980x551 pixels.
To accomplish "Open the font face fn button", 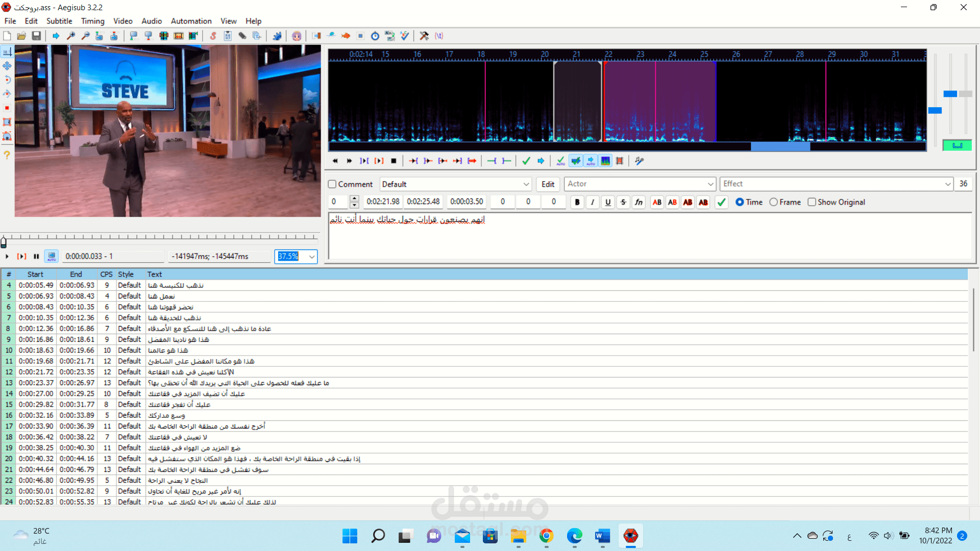I will 639,202.
